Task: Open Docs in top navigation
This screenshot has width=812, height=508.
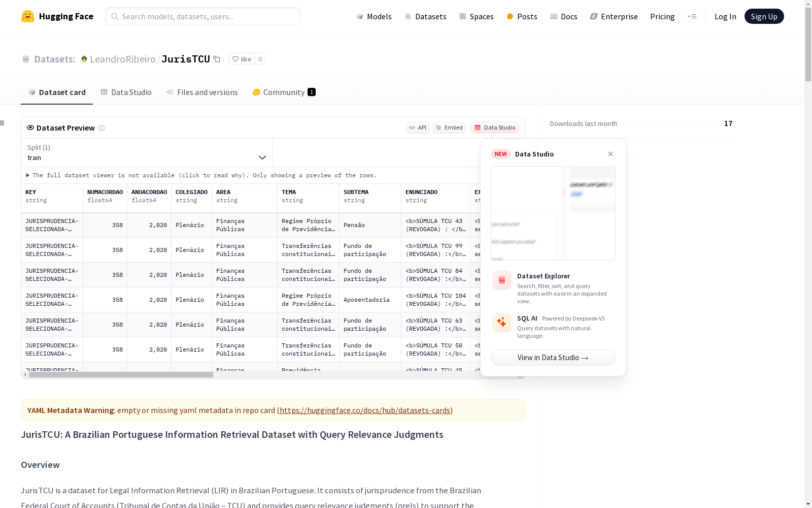Action: (563, 16)
